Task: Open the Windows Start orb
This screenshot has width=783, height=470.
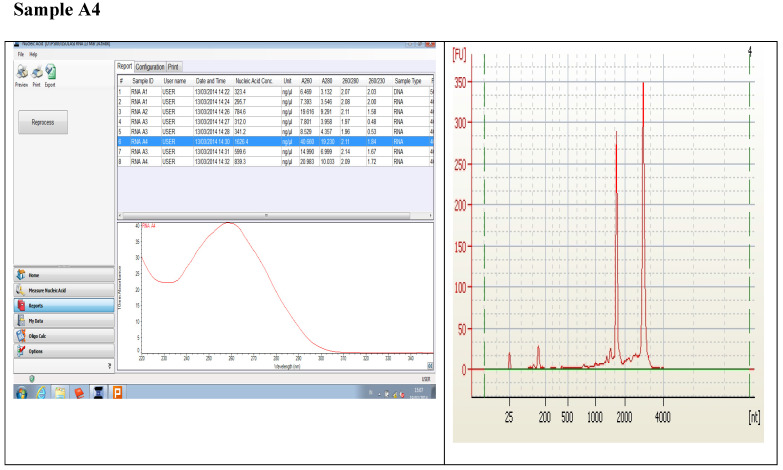Action: pos(21,393)
